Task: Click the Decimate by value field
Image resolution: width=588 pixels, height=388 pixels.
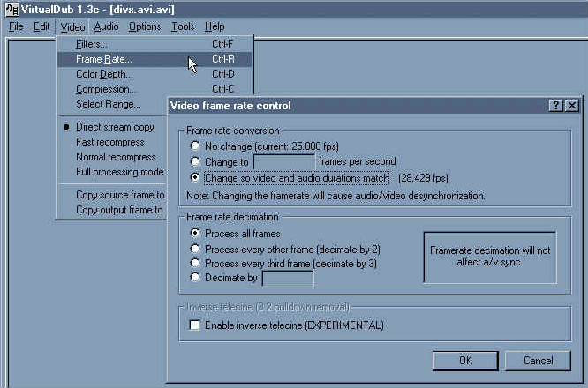Action: click(x=288, y=279)
